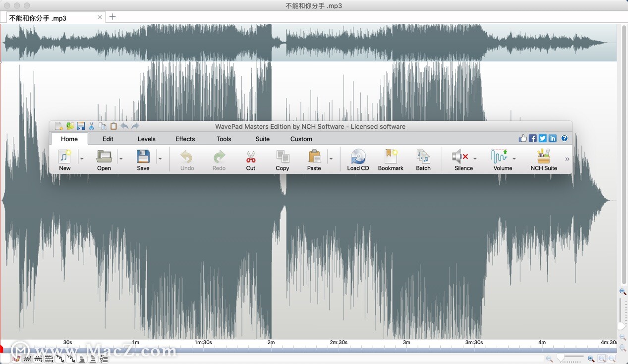Close the 不能和你分手 .mp3 file tab
Viewport: 628px width, 364px height.
(x=100, y=17)
